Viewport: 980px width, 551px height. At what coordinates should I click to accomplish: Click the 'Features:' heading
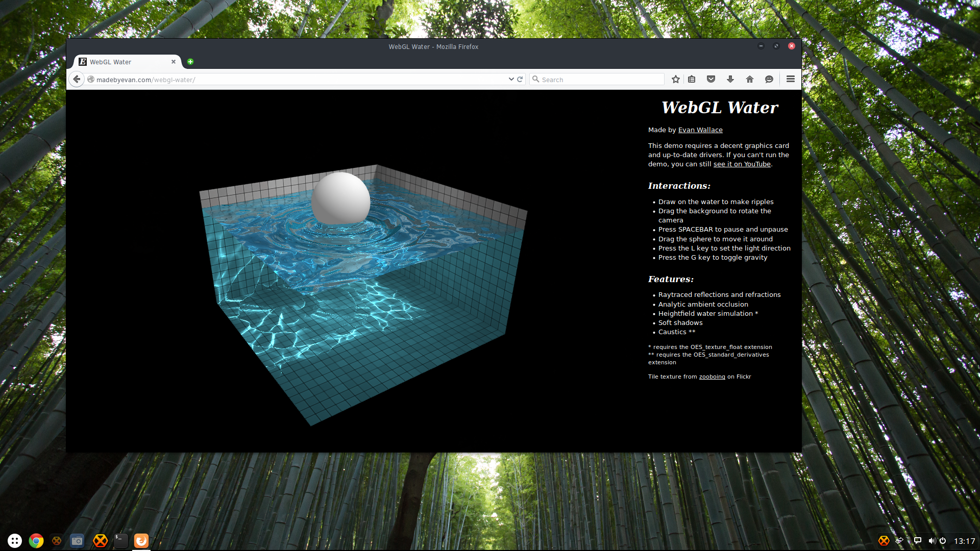pyautogui.click(x=671, y=279)
